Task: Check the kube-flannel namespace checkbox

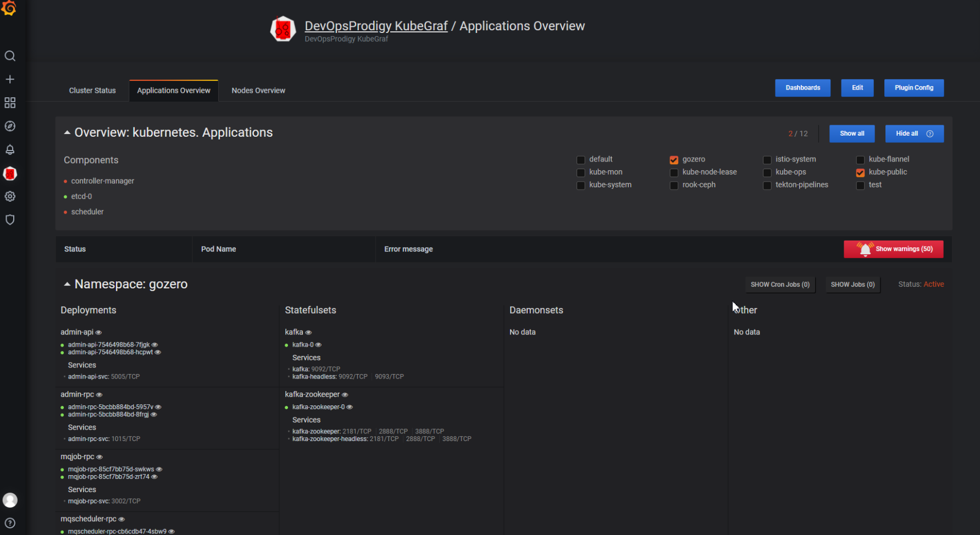Action: coord(860,160)
